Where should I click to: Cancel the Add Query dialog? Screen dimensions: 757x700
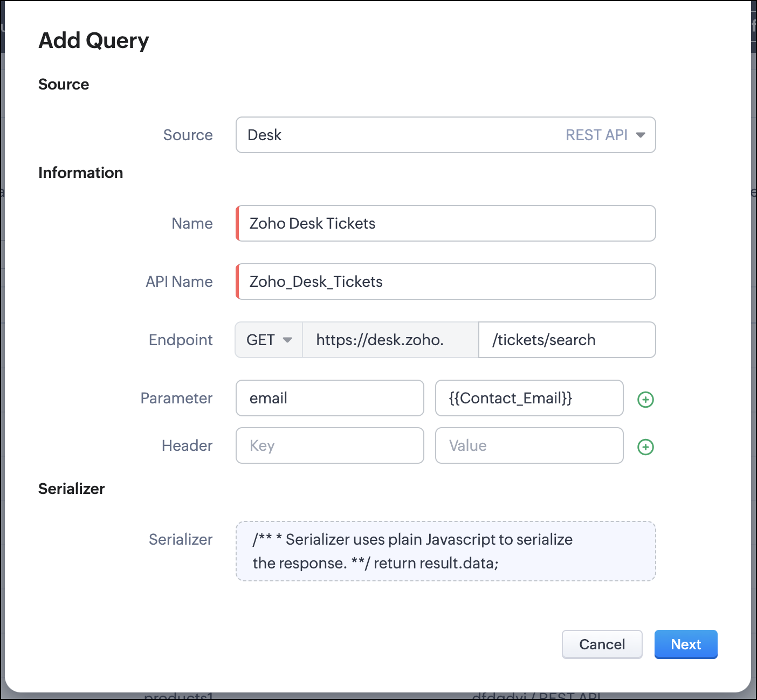[602, 644]
